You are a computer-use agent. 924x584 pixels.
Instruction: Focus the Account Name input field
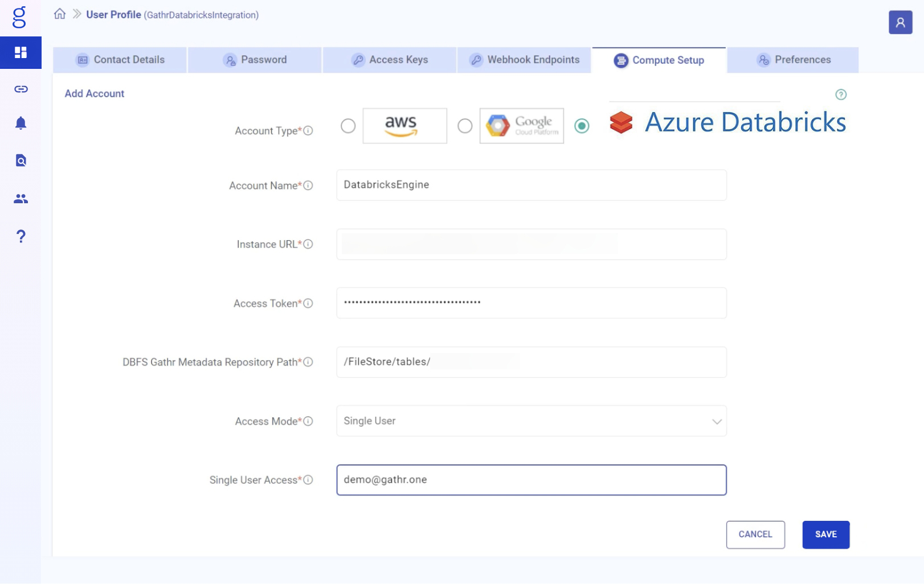point(531,185)
